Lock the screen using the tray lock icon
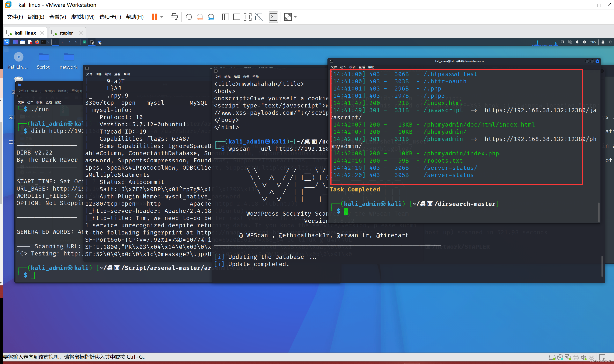Screen dimensions: 614x364 [x=603, y=42]
